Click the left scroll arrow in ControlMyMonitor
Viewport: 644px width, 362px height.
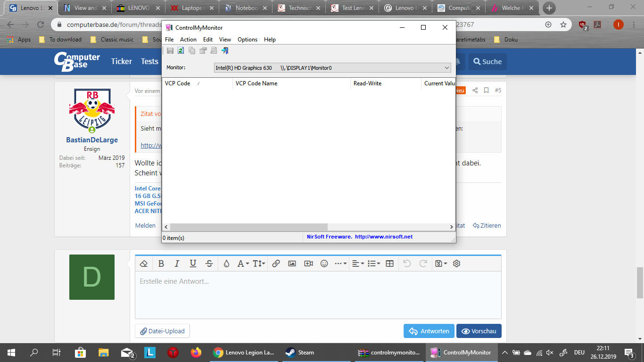click(166, 227)
